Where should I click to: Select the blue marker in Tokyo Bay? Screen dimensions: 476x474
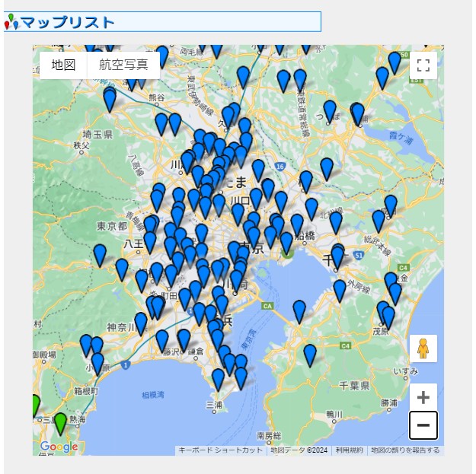(x=299, y=310)
